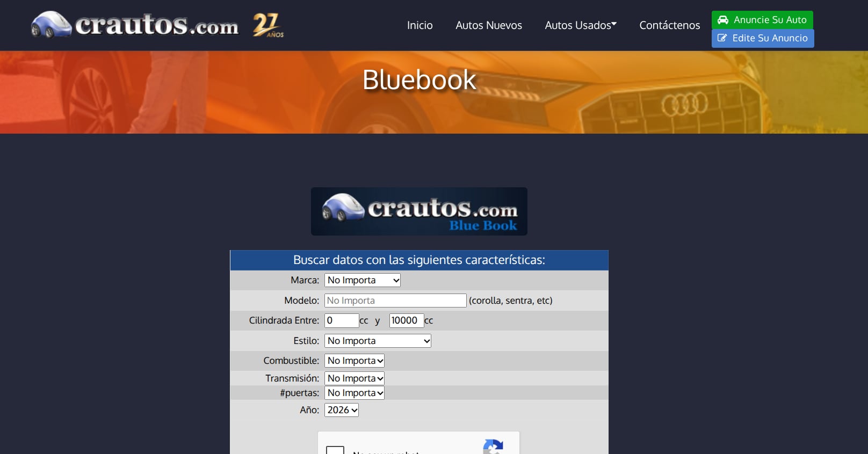This screenshot has width=868, height=454.
Task: Open the Autos Nuevos menu item
Action: click(489, 25)
